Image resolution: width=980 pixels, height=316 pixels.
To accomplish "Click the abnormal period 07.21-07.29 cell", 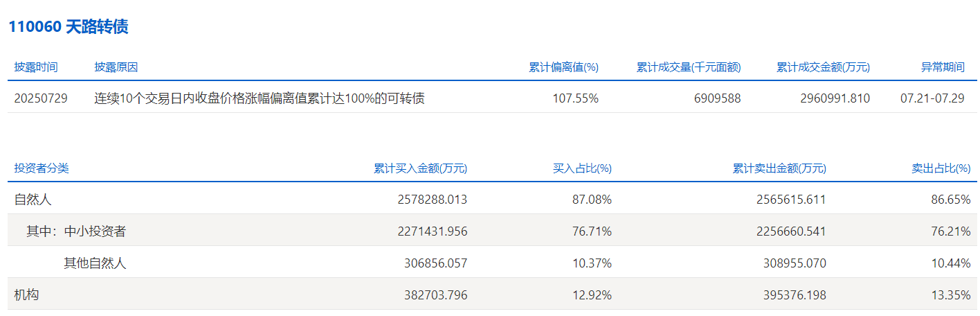I will (932, 98).
